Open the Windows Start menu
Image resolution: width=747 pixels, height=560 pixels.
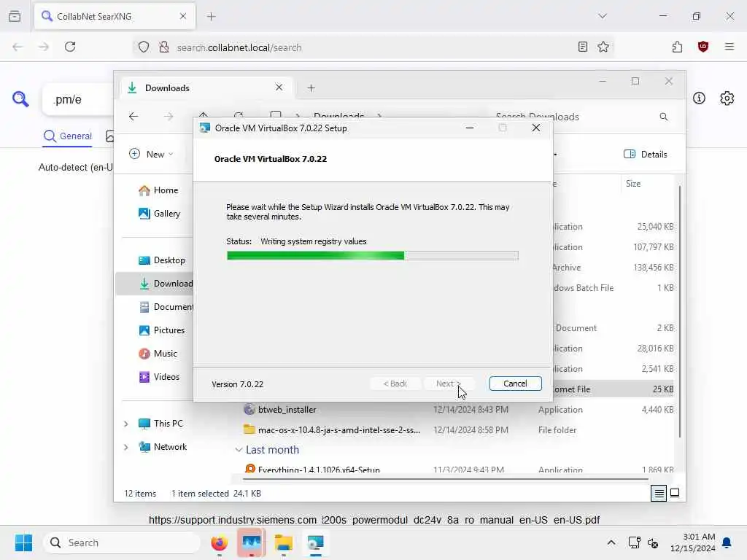tap(23, 542)
